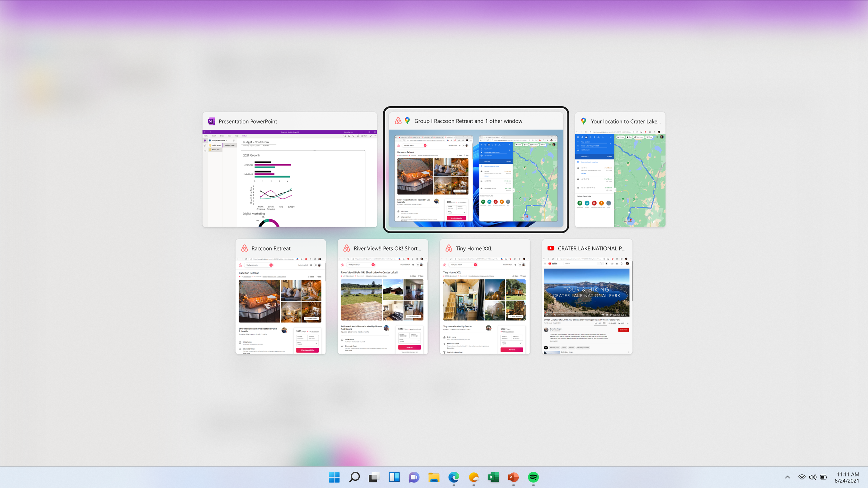Open PowerPoint from the taskbar
868x488 pixels.
513,477
